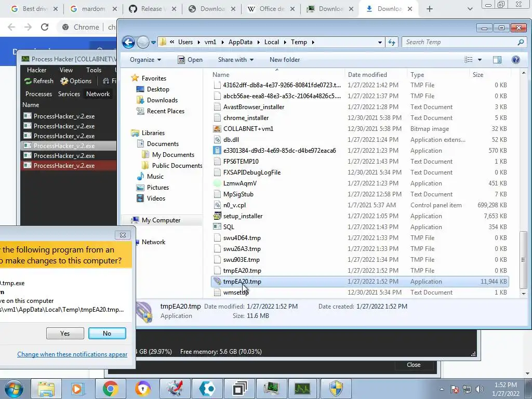Open Documents library in navigation pane
The height and width of the screenshot is (399, 532).
tap(163, 144)
